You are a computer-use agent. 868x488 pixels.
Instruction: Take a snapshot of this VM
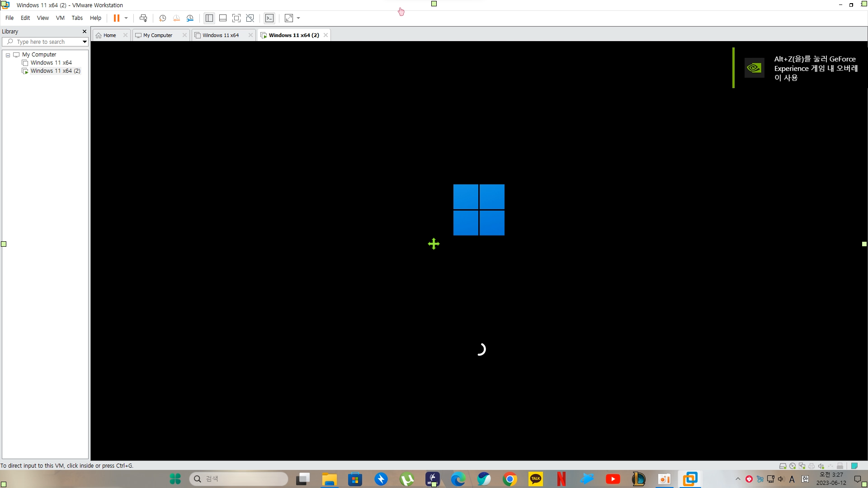[x=163, y=18]
